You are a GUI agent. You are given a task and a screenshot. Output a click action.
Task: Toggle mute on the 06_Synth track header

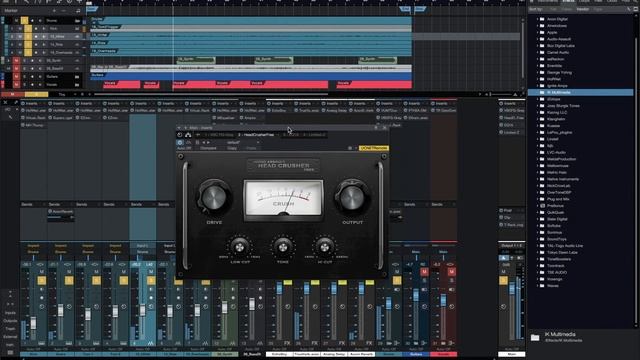[16, 60]
